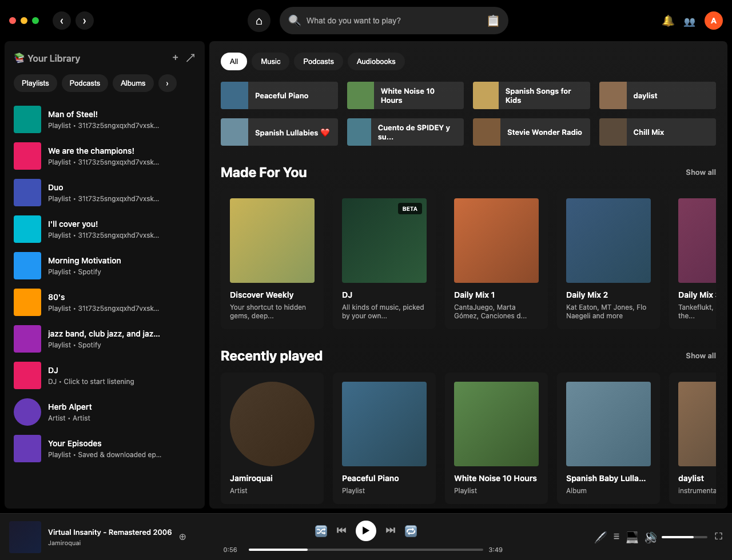
Task: Expand more library filters with the chevron
Action: (x=167, y=83)
